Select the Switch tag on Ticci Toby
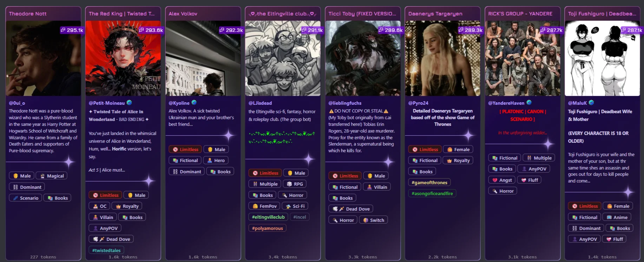Image resolution: width=644 pixels, height=262 pixels. click(x=374, y=220)
